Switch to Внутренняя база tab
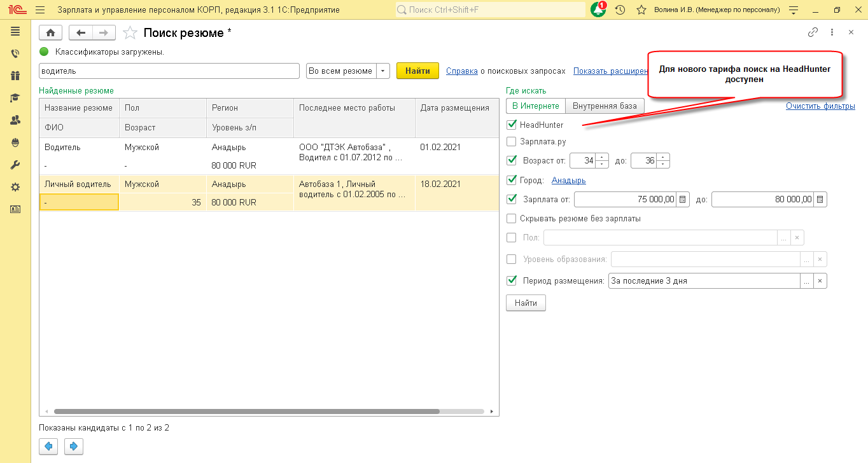The height and width of the screenshot is (463, 868). click(605, 106)
